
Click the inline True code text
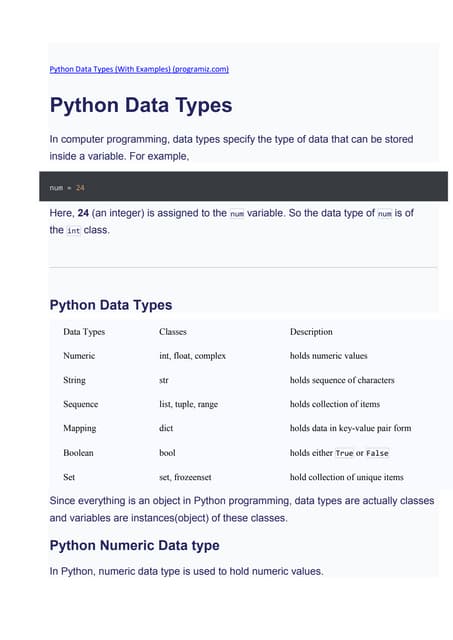344,453
